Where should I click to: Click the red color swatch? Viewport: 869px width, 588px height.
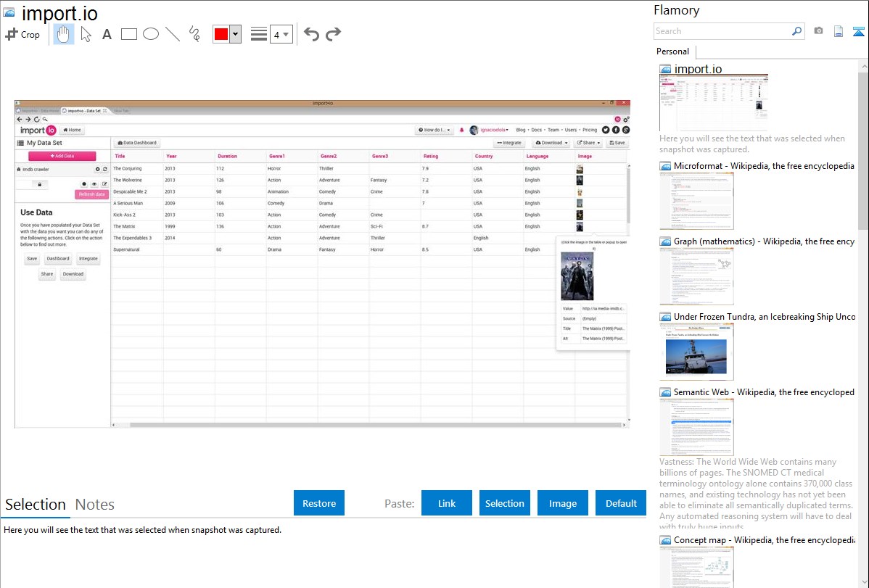click(221, 34)
